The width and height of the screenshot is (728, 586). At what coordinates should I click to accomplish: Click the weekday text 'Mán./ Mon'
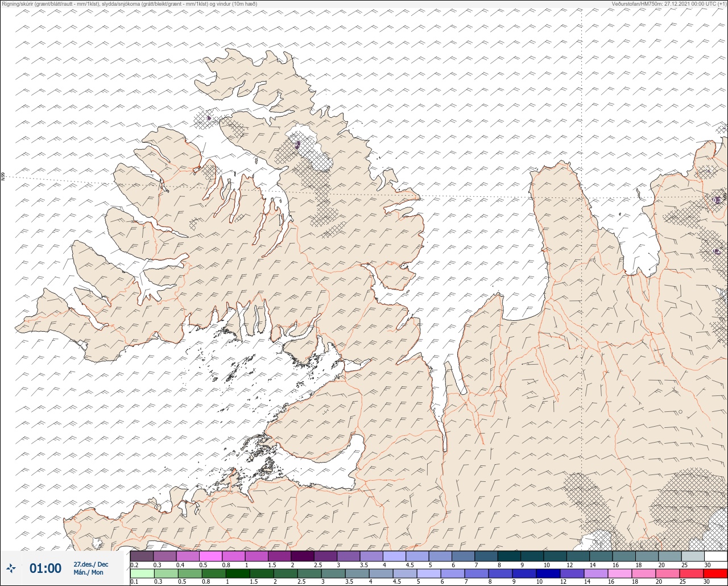89,572
